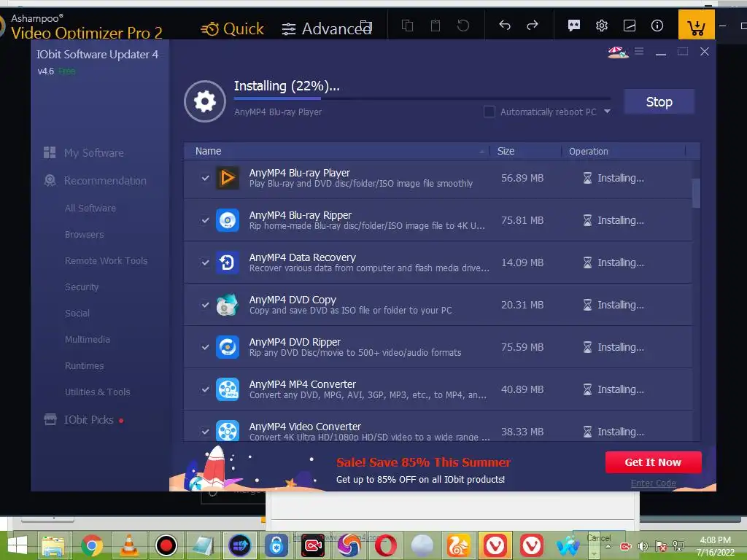Expand the reboot options dropdown arrow
This screenshot has height=560, width=747.
point(607,112)
